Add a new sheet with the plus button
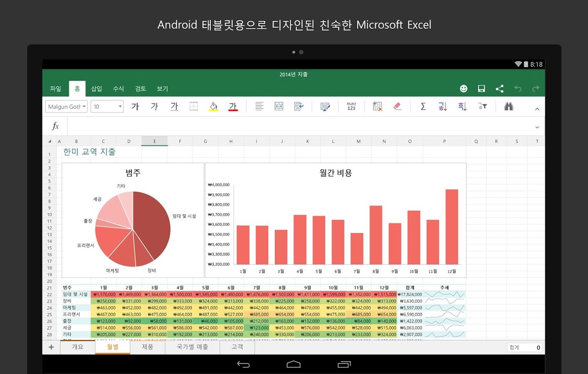The height and width of the screenshot is (374, 588). (x=51, y=347)
